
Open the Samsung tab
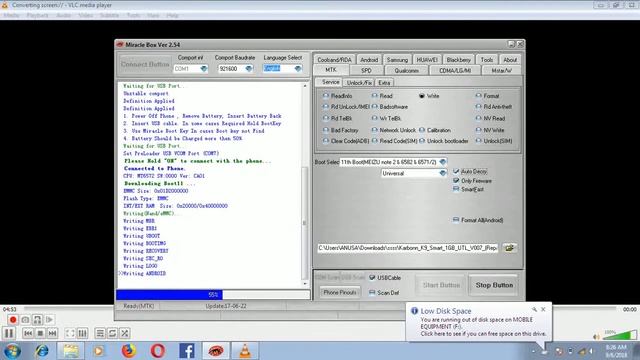coord(397,60)
